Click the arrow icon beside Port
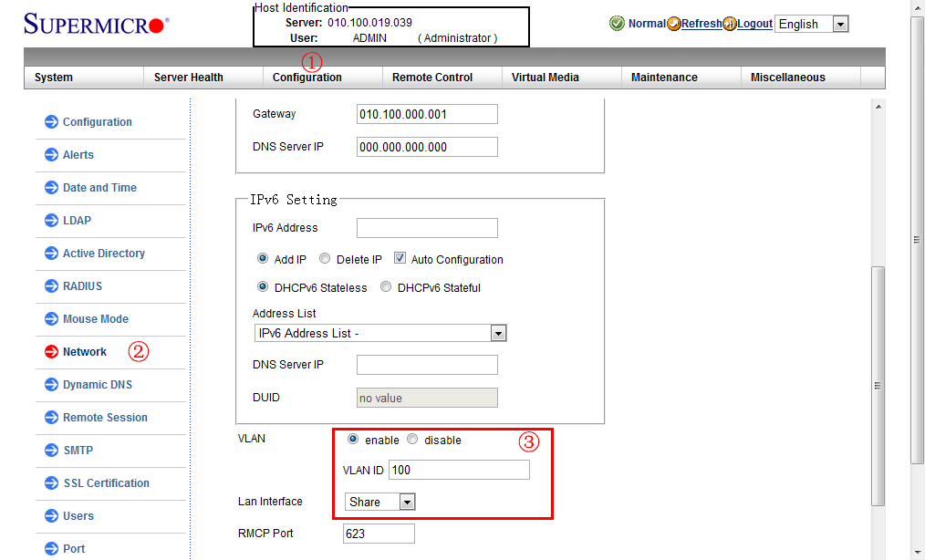 pos(51,549)
